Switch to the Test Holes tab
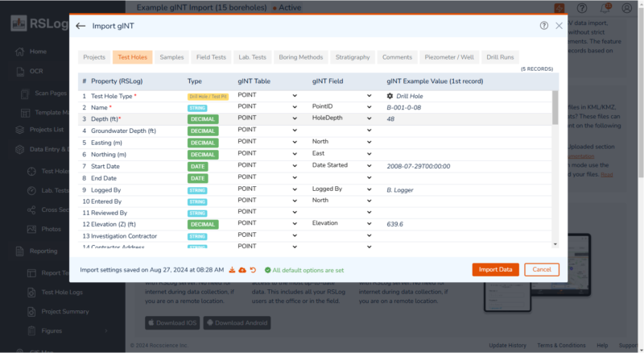Screen dimensions: 644x353 pyautogui.click(x=132, y=57)
